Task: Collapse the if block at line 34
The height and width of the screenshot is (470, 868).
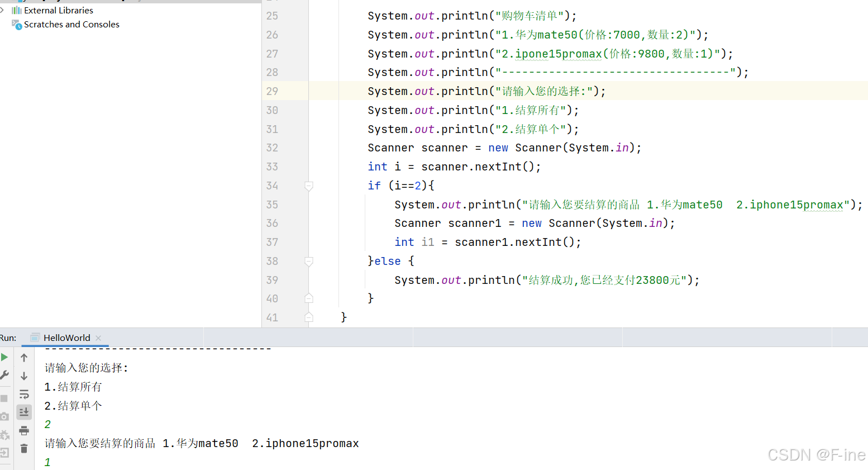Action: click(x=309, y=186)
